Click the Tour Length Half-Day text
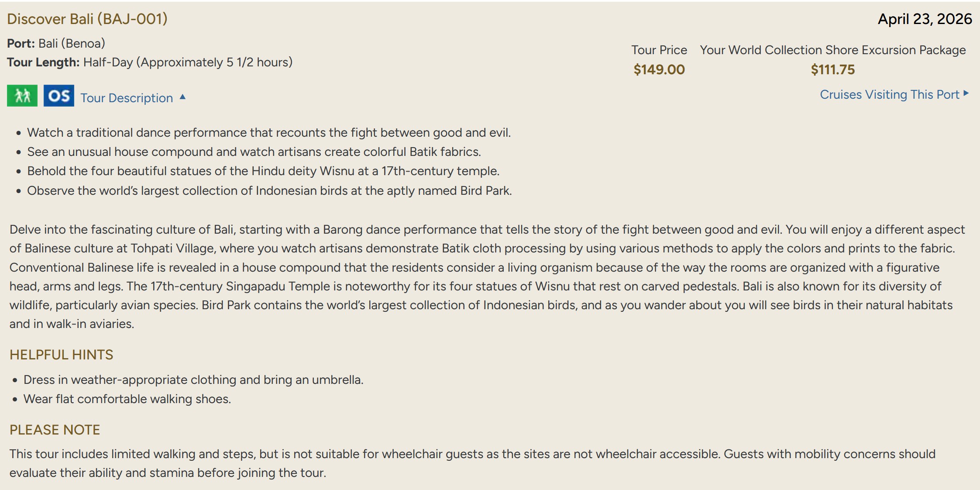Image resolution: width=980 pixels, height=490 pixels. (150, 62)
